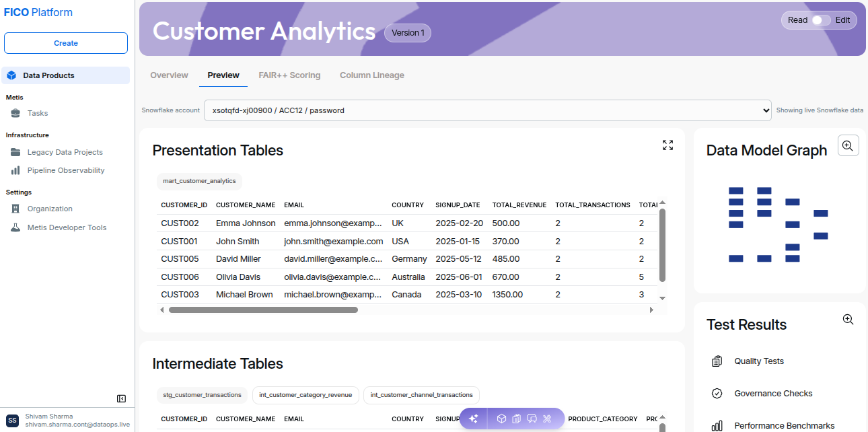
Task: Click the Governance Checks checkmark icon
Action: (x=717, y=394)
